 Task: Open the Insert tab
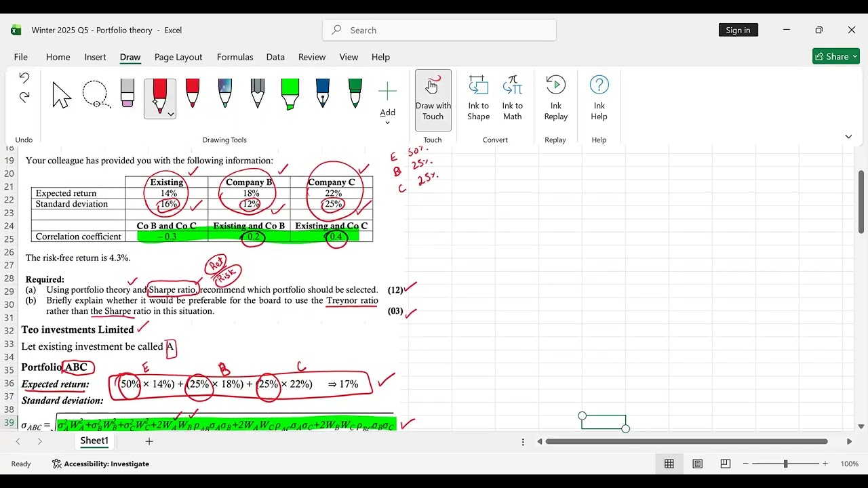[x=95, y=57]
